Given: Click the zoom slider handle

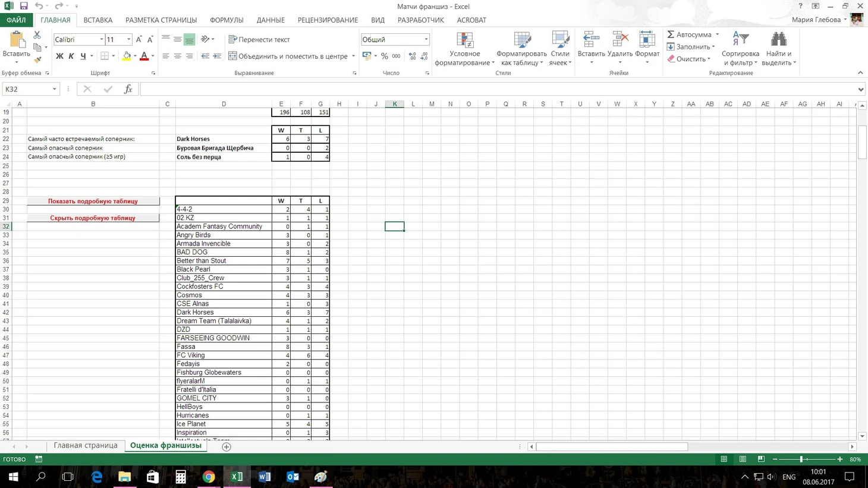Looking at the screenshot, I should point(801,459).
